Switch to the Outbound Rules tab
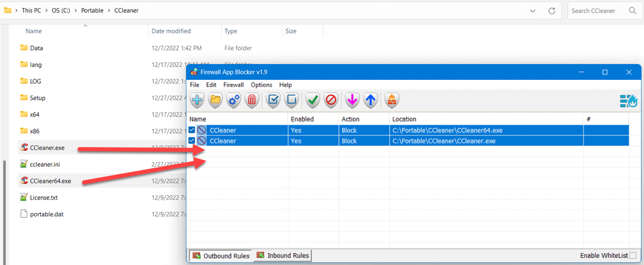 (x=220, y=255)
